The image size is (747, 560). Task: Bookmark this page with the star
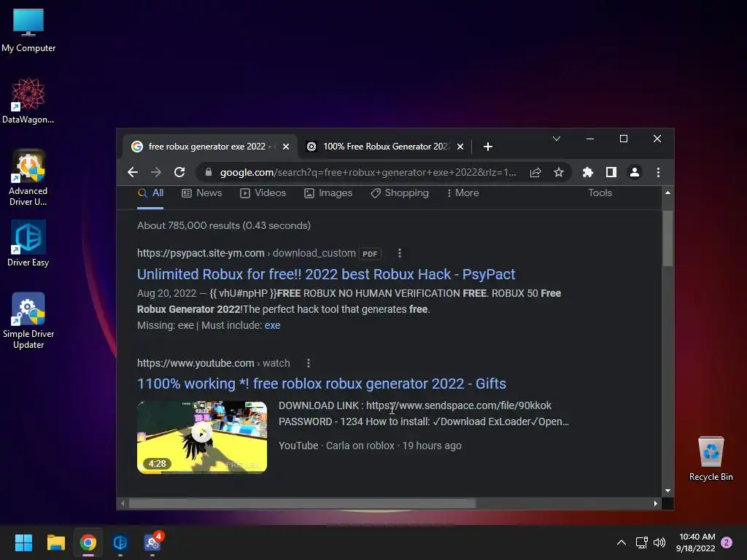(x=559, y=172)
